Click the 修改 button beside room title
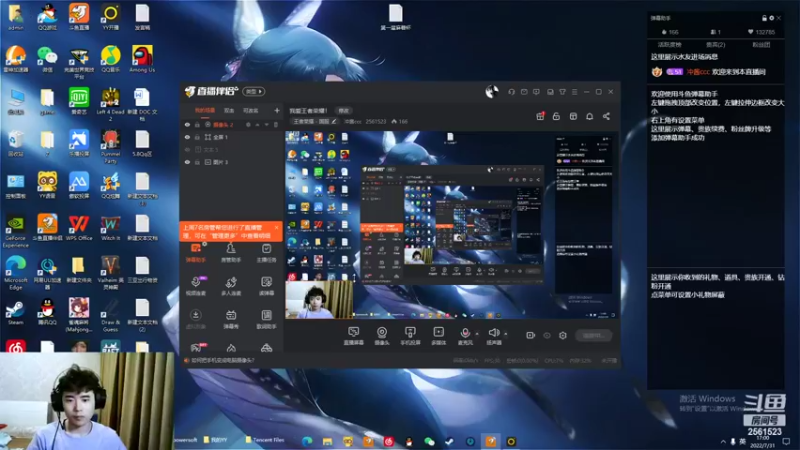The height and width of the screenshot is (450, 800). [344, 110]
